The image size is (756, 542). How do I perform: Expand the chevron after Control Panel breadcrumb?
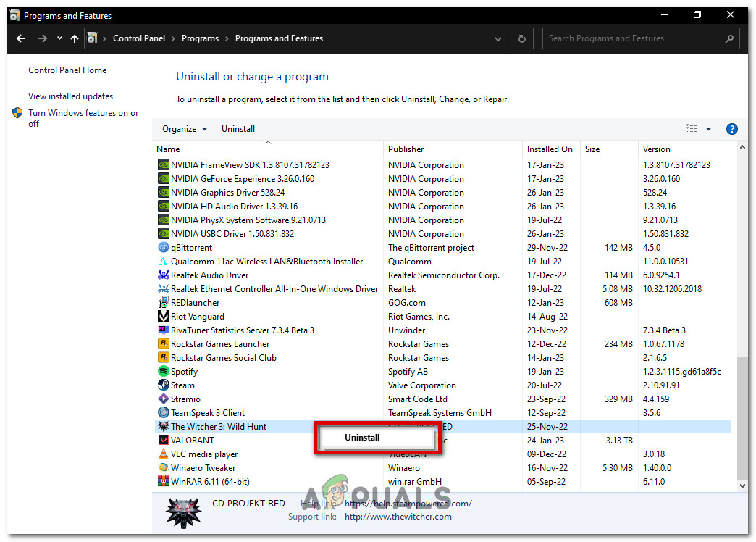tap(173, 38)
